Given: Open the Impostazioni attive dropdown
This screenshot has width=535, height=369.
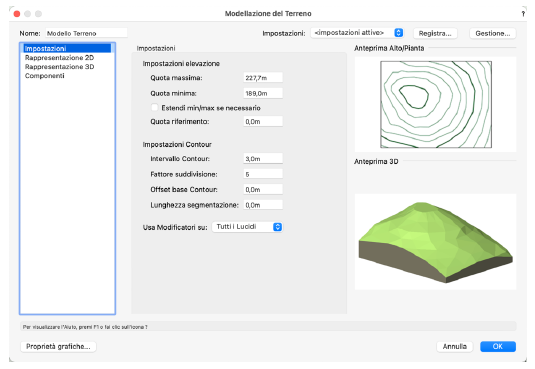Looking at the screenshot, I should 357,33.
